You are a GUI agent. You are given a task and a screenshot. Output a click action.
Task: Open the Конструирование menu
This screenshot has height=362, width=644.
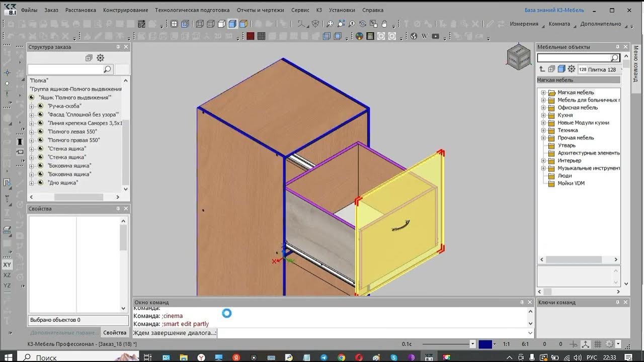pyautogui.click(x=126, y=10)
